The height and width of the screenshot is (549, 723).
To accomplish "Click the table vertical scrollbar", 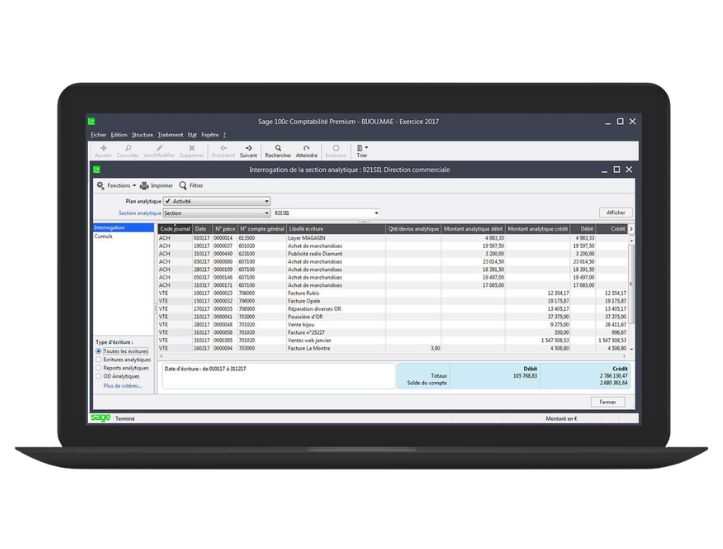I will click(631, 293).
